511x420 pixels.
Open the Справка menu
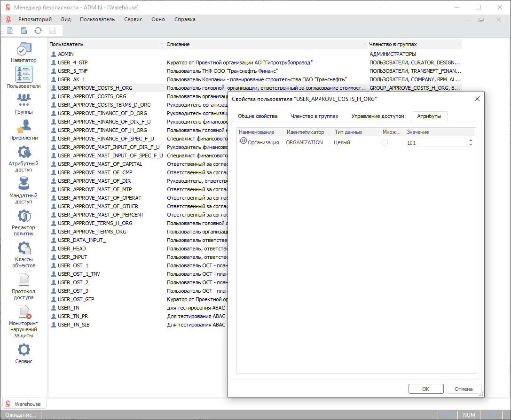(185, 19)
